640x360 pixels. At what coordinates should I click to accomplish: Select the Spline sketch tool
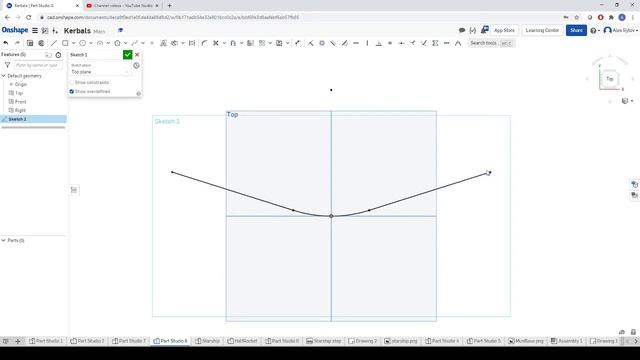tap(135, 43)
